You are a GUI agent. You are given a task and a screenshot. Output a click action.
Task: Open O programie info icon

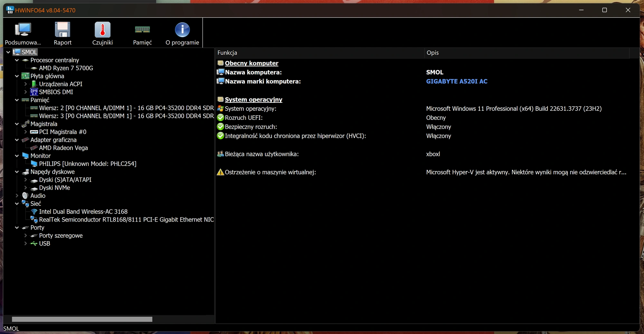(x=182, y=30)
